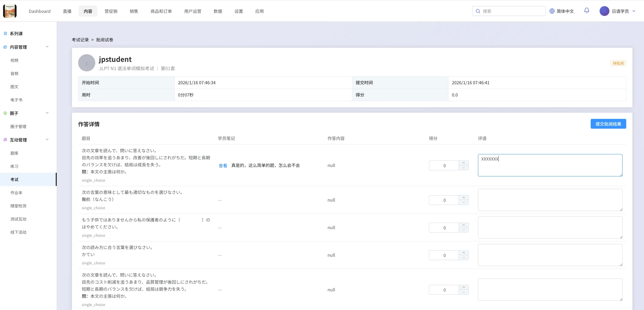
Task: Increase score for かてい question
Action: point(464,253)
